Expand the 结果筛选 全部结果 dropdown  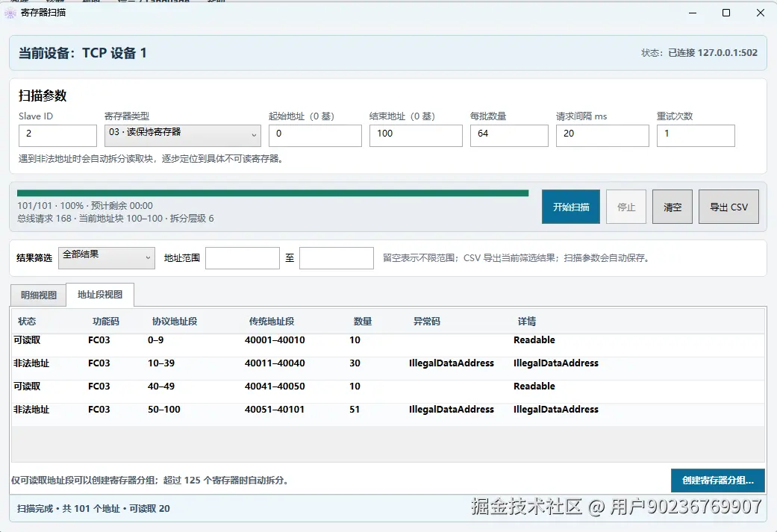pos(107,258)
